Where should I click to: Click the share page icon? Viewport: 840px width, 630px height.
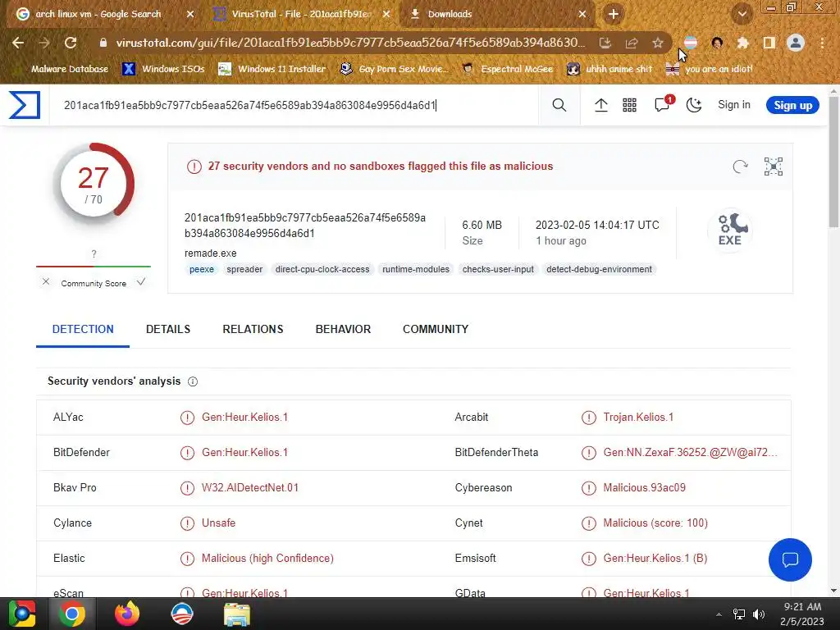(x=632, y=43)
